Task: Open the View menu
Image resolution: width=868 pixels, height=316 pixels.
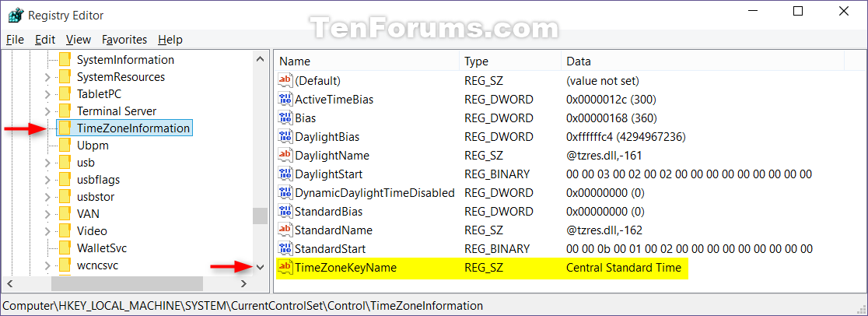Action: [79, 40]
